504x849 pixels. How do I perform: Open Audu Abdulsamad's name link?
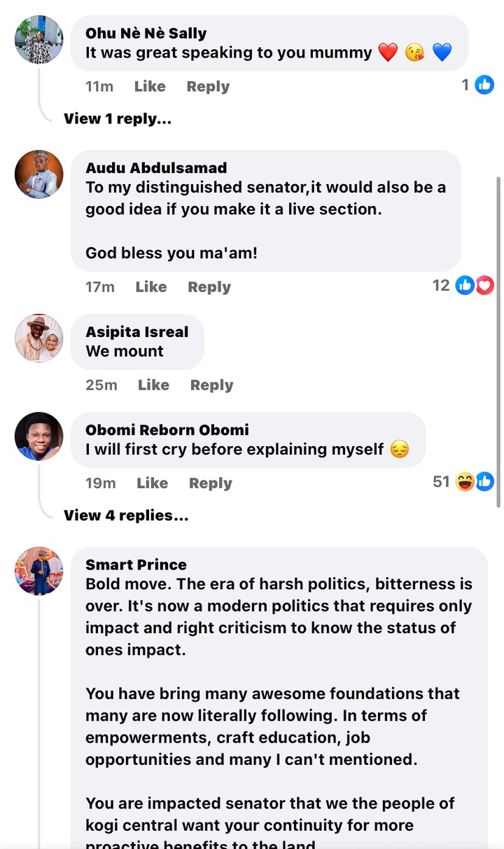(x=156, y=168)
